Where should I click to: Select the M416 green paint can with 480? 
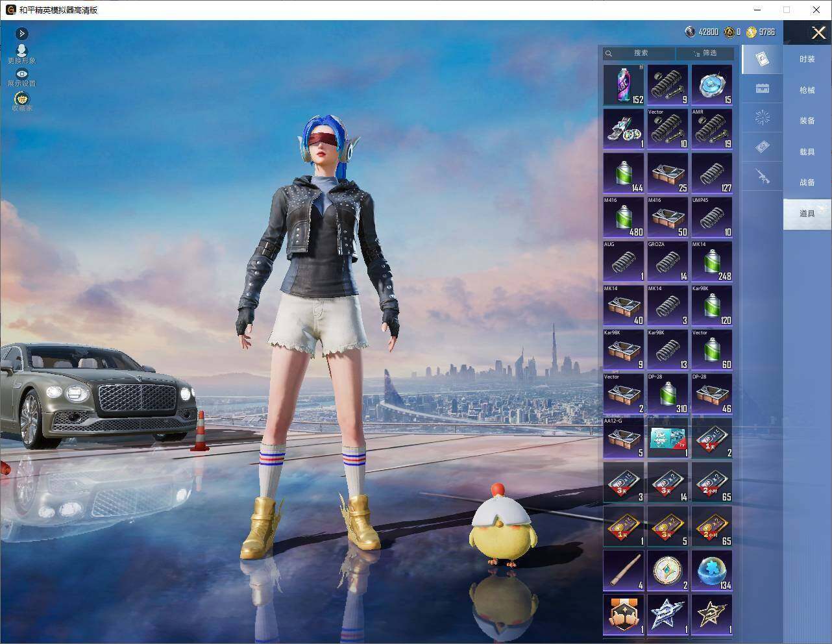pos(624,217)
